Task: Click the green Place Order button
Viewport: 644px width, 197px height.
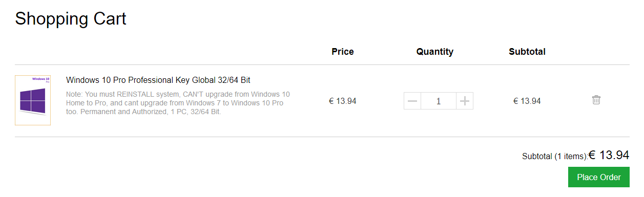Action: pos(599,177)
